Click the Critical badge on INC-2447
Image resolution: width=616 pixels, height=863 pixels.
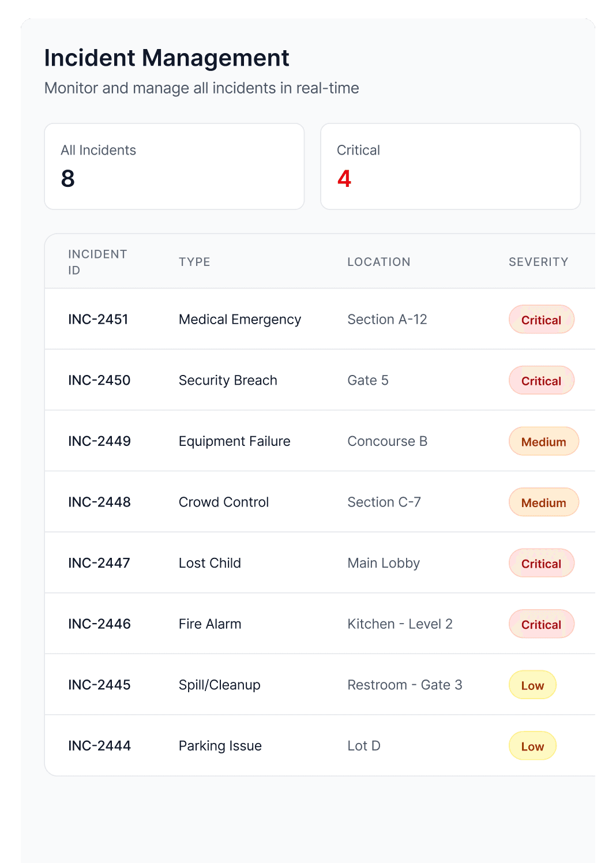tap(541, 563)
